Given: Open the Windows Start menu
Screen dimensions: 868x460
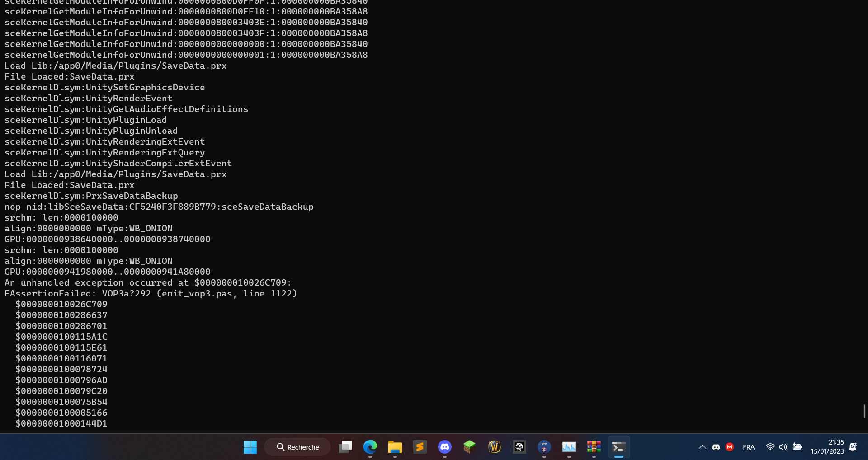Looking at the screenshot, I should pyautogui.click(x=250, y=447).
